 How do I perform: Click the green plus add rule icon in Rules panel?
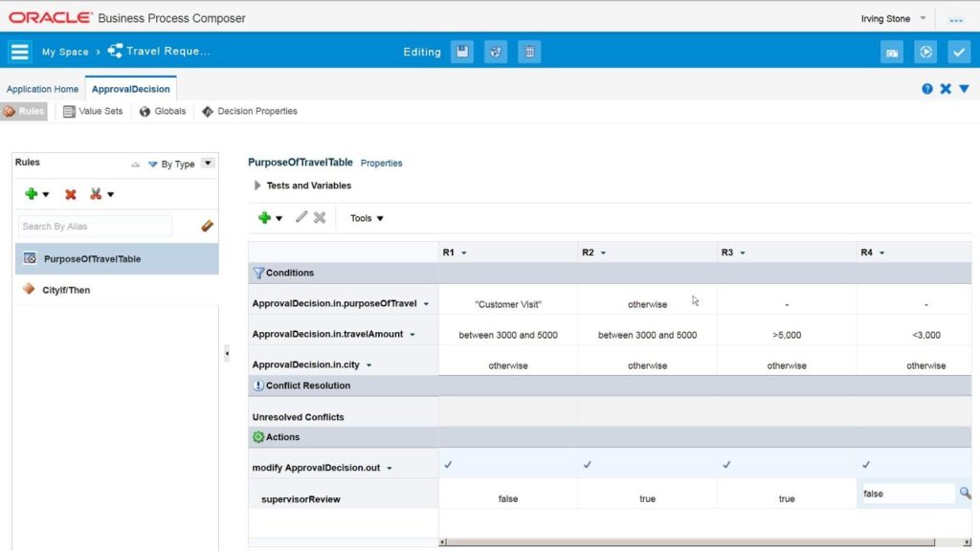32,193
